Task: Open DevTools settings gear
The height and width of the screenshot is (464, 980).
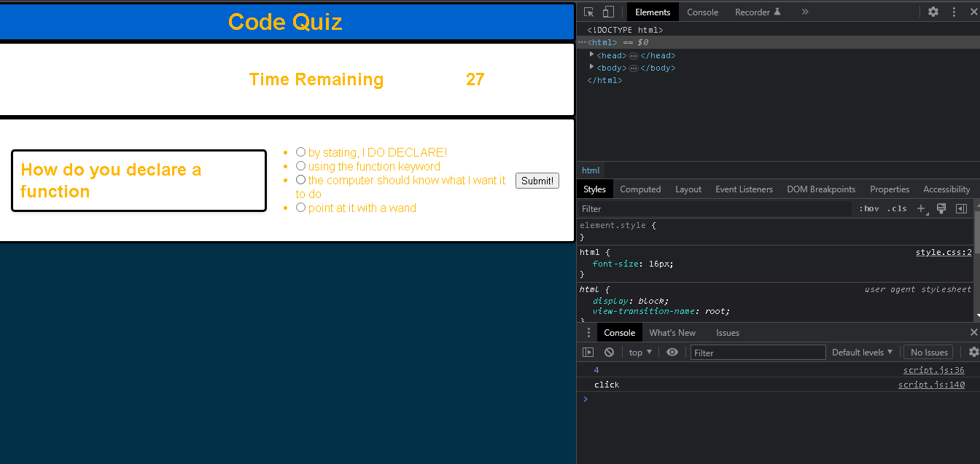Action: click(933, 12)
